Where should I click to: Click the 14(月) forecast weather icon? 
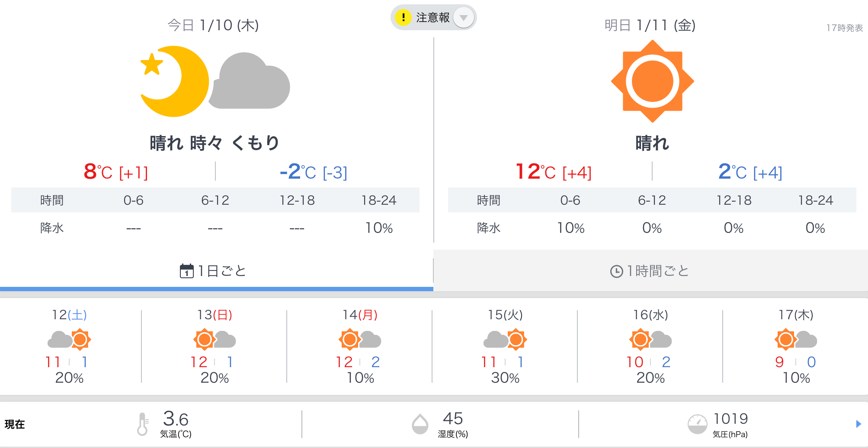point(360,340)
